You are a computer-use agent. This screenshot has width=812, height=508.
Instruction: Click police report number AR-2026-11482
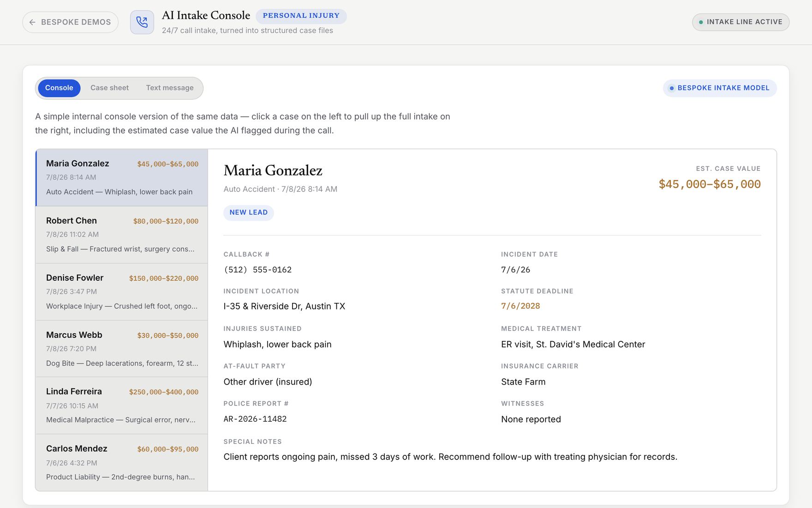tap(255, 419)
